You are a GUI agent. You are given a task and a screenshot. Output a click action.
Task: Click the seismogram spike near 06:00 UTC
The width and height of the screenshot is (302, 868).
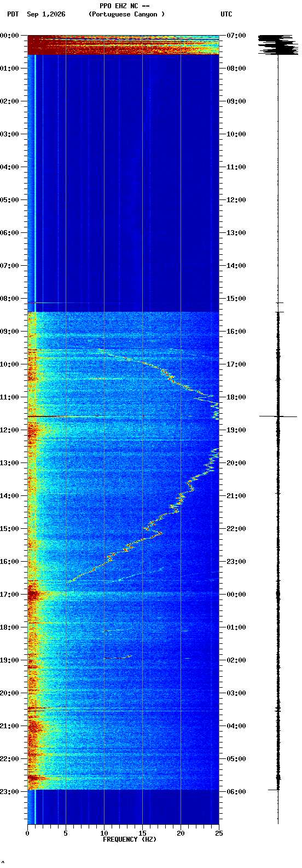pos(275,790)
